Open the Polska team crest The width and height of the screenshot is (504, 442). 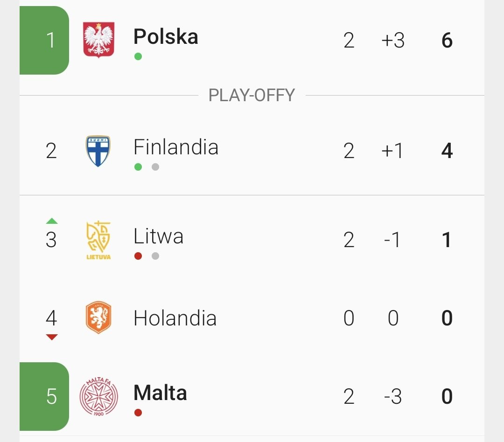[98, 40]
